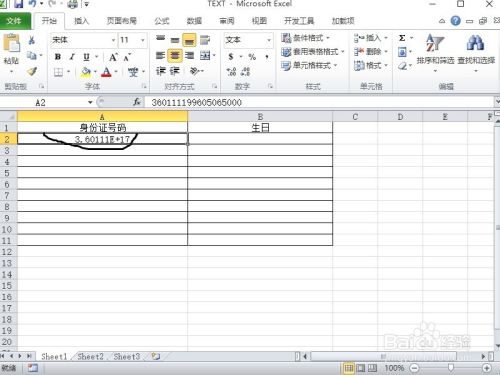The image size is (500, 375).
Task: Click the Insert Function fx button
Action: [x=137, y=102]
